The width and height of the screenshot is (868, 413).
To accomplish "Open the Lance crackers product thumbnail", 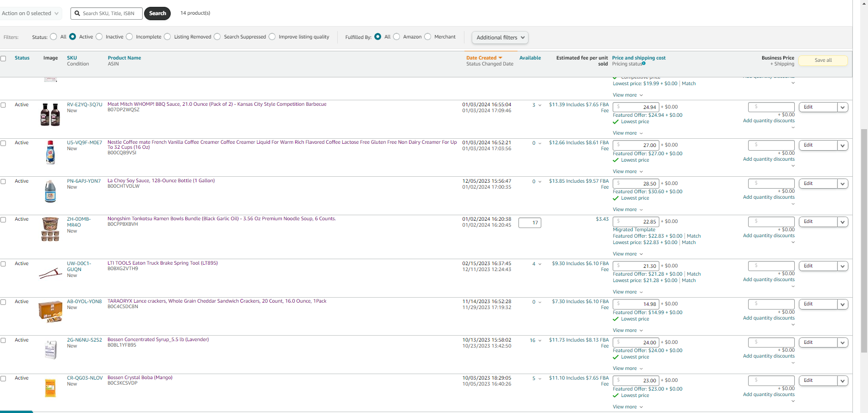I will point(50,312).
